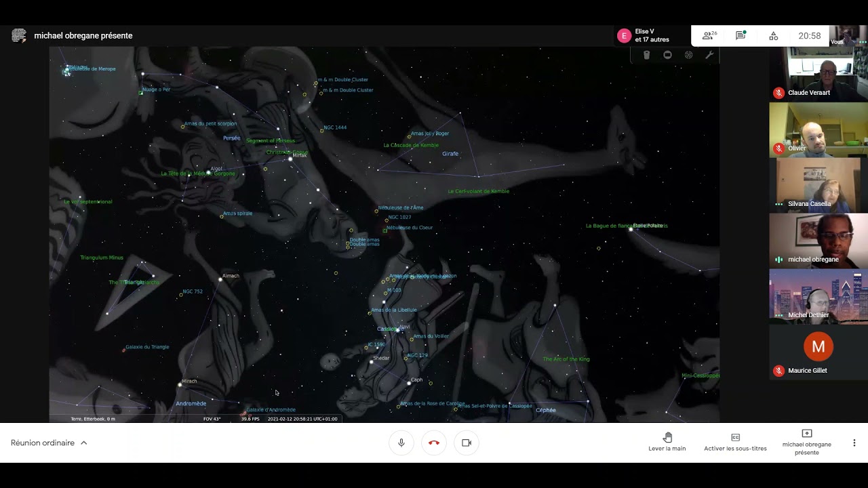Click the Stellarium trash bin icon
Screen dimensions: 868x488
[x=646, y=55]
